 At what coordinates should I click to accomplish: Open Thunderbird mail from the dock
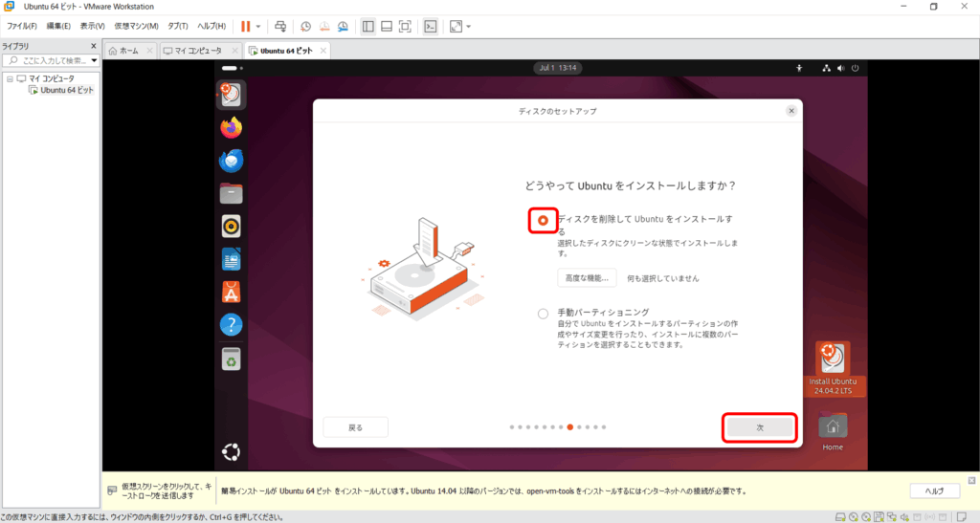click(x=231, y=161)
